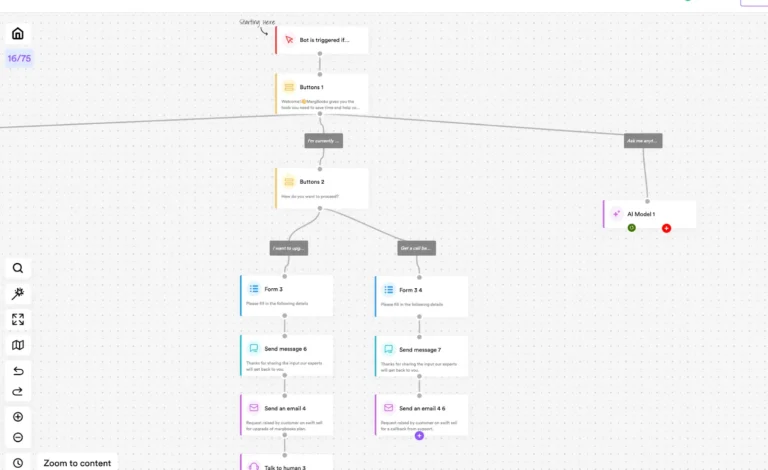Screen dimensions: 768x470
Task: Zoom in with the plus icon
Action: click(18, 417)
